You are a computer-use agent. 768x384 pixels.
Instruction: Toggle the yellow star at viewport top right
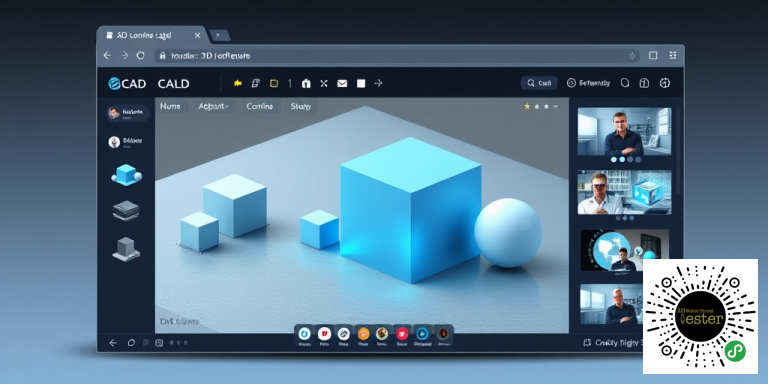[x=527, y=106]
